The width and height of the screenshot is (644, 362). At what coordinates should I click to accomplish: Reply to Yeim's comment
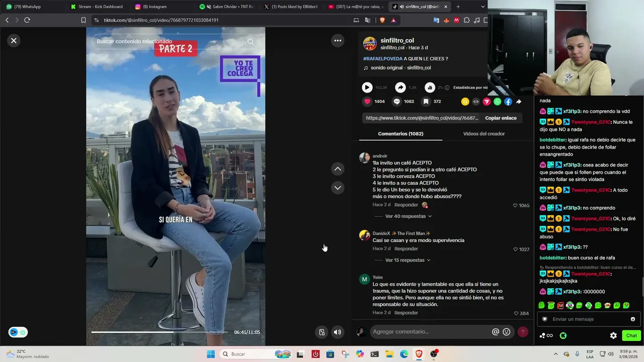click(406, 313)
